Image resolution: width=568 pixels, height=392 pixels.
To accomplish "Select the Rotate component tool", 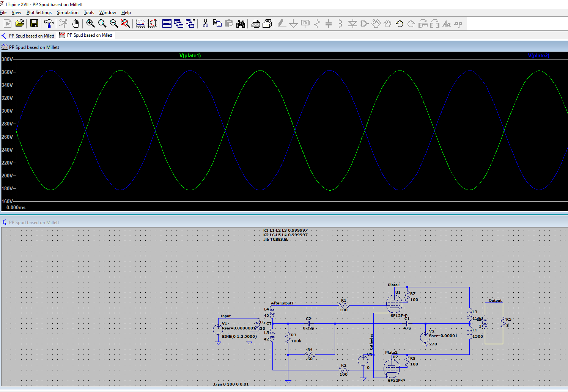I will 423,24.
